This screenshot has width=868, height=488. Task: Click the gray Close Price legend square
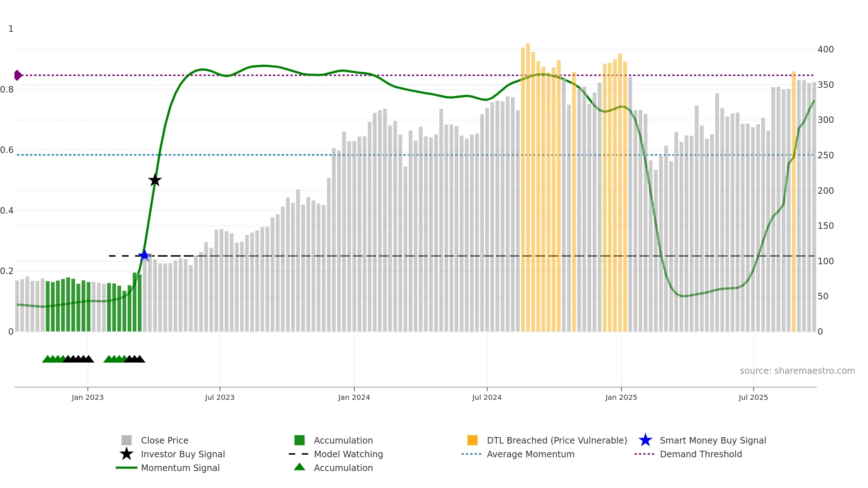(127, 440)
